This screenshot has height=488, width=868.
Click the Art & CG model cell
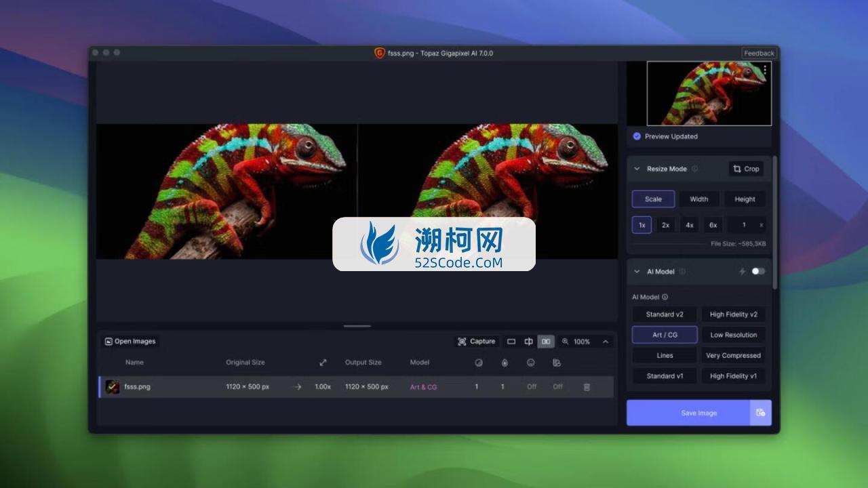(x=423, y=387)
